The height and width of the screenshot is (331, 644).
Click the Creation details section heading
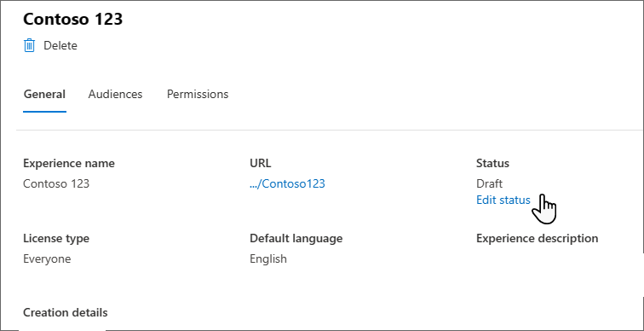pyautogui.click(x=66, y=312)
